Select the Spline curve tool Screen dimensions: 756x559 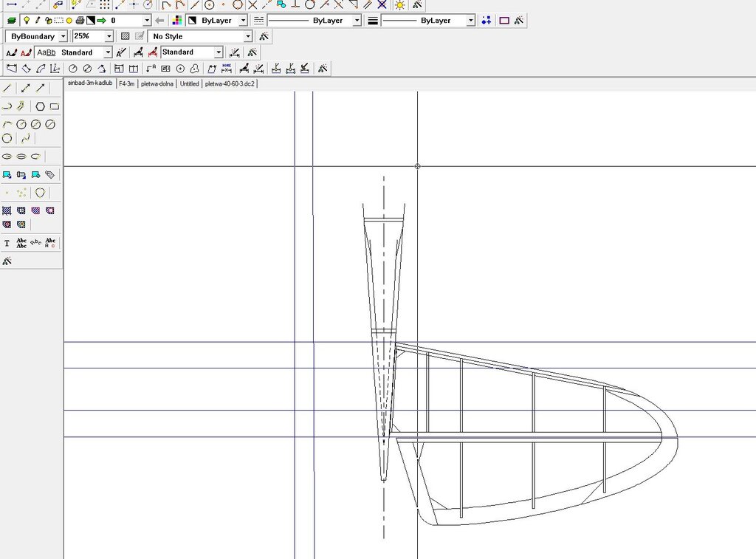[26, 138]
